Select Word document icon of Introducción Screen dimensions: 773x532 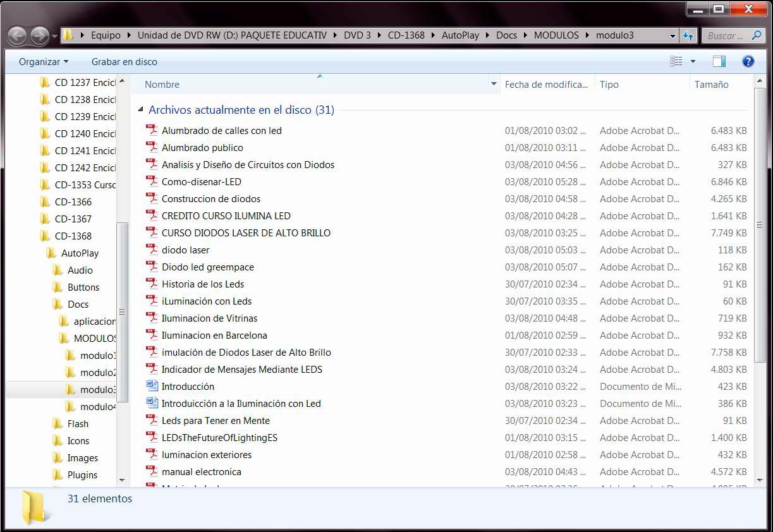click(x=152, y=386)
